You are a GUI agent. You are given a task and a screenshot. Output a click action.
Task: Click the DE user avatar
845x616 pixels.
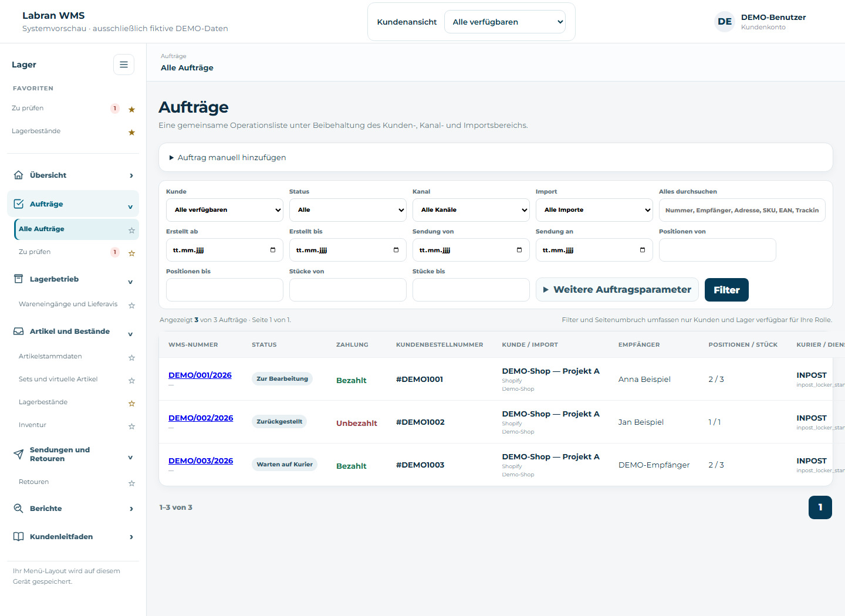[725, 22]
